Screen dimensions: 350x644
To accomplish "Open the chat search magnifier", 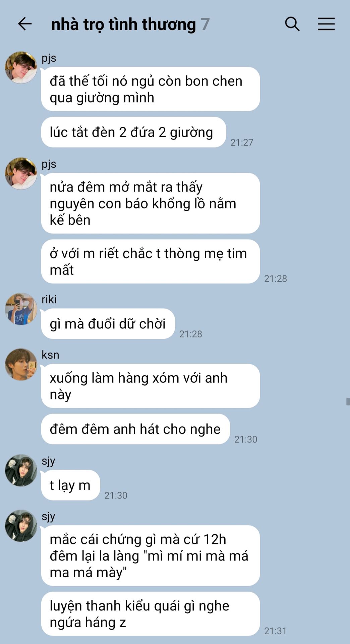I will point(292,24).
